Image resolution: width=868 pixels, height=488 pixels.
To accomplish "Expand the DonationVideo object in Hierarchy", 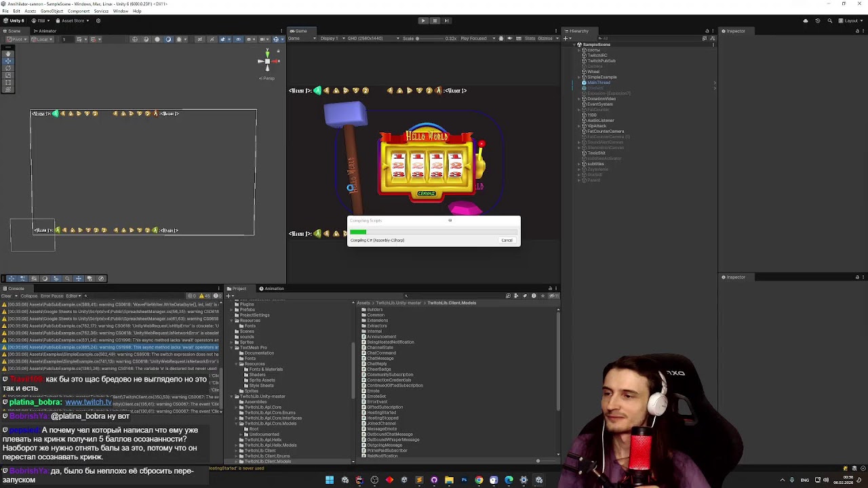I will [x=580, y=99].
